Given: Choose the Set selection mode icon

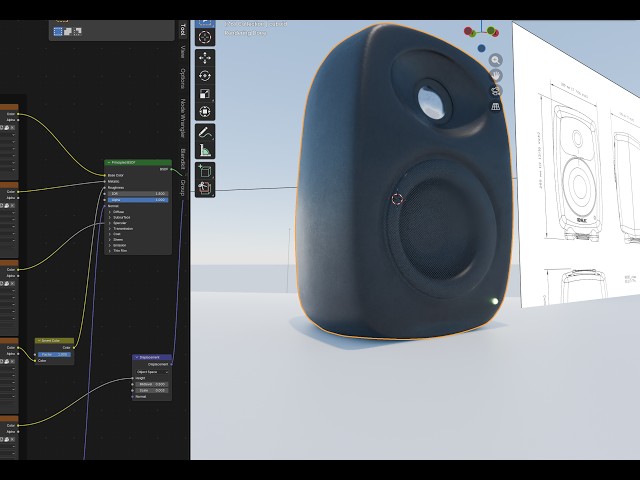Looking at the screenshot, I should click(x=58, y=31).
